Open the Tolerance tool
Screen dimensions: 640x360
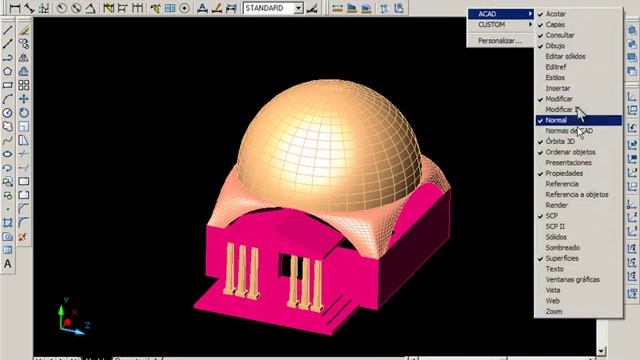(170, 8)
